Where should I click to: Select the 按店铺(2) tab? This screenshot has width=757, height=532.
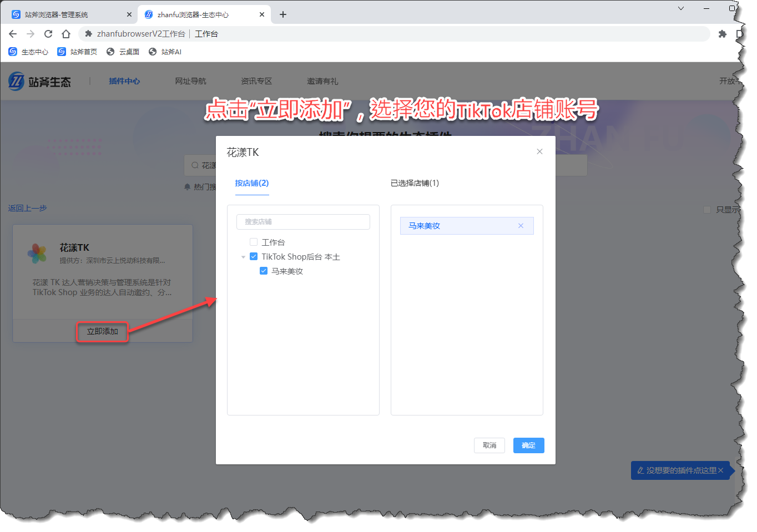coord(251,183)
